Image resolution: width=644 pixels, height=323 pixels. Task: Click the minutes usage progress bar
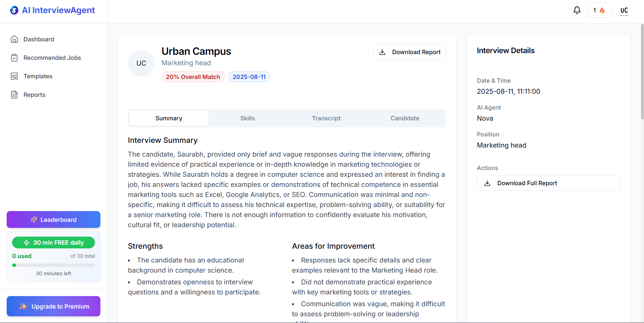point(53,265)
